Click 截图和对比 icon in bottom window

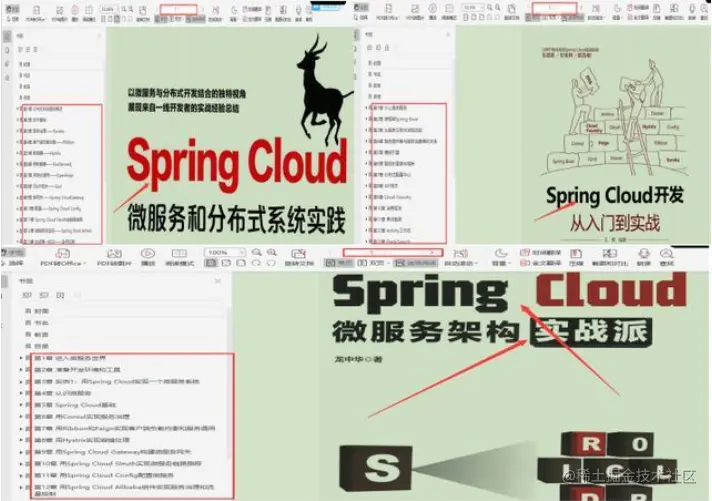click(609, 258)
